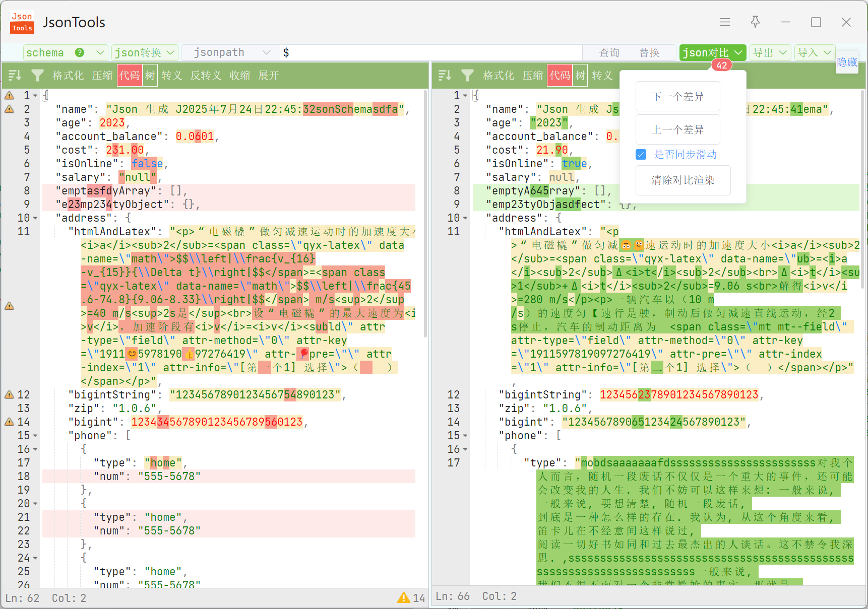Click left editor 转义
Image resolution: width=868 pixels, height=609 pixels.
(172, 76)
